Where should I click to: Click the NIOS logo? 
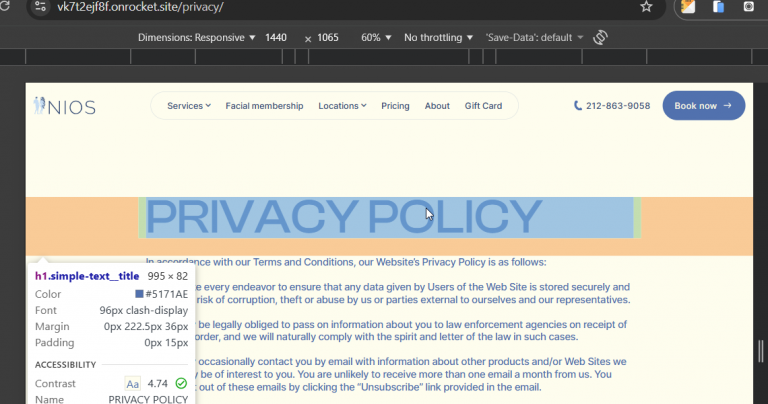coord(65,106)
